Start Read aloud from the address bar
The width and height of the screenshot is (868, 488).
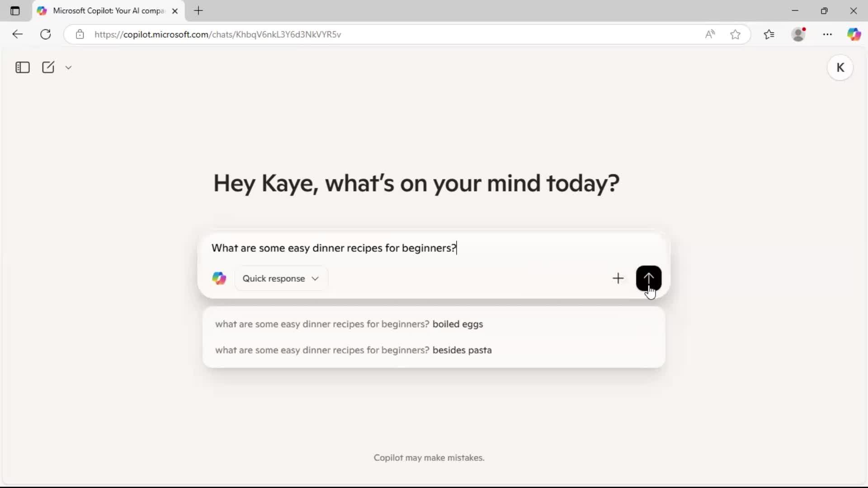(710, 34)
